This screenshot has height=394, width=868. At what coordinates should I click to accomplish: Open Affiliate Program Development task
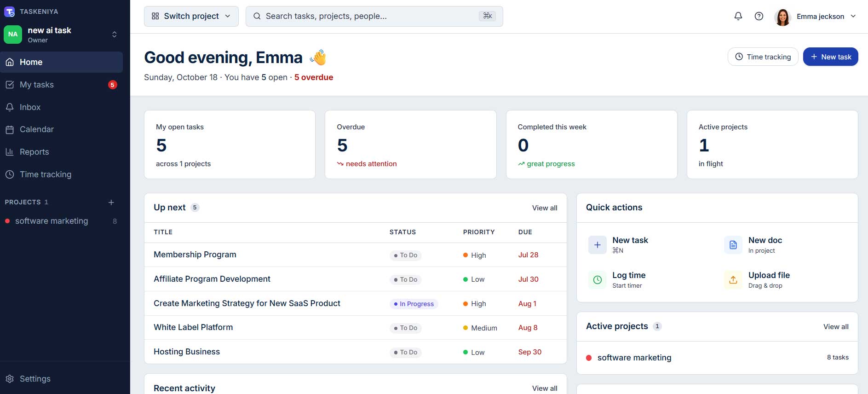(212, 279)
